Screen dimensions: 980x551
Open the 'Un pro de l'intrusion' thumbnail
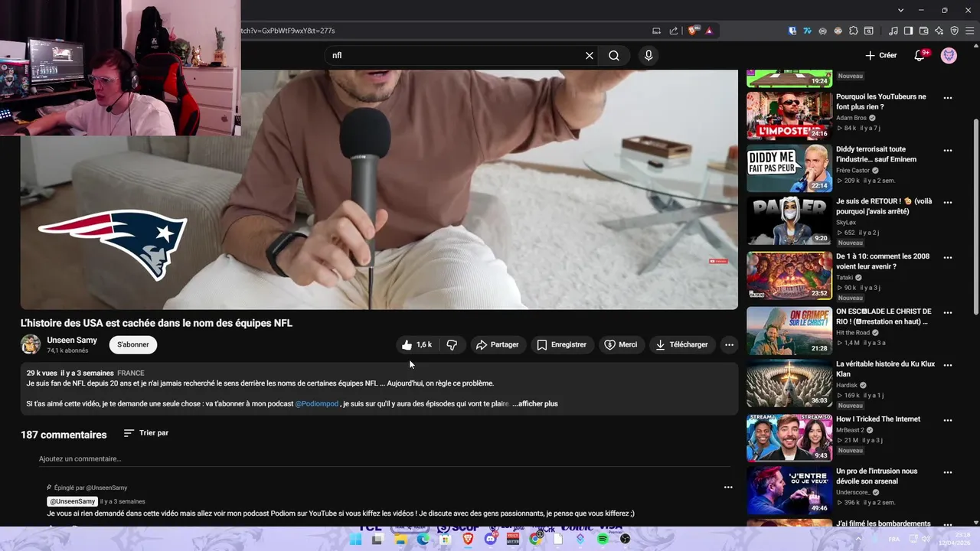pyautogui.click(x=789, y=491)
